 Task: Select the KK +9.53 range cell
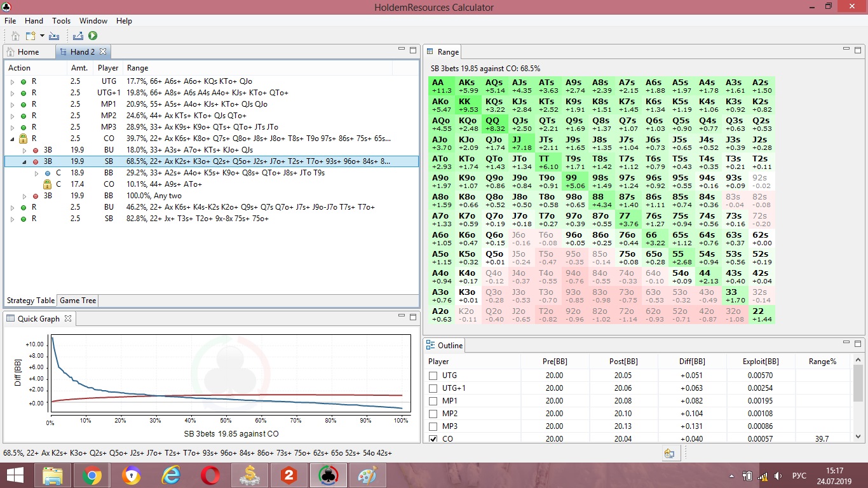[468, 105]
